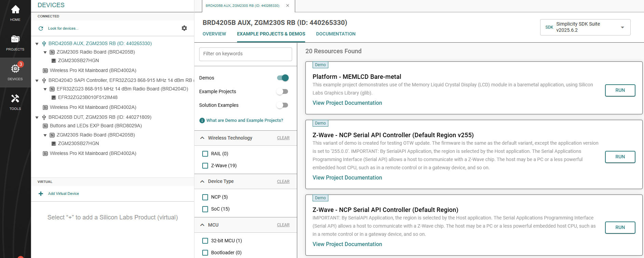Collapse the Device Type filter section
The width and height of the screenshot is (644, 258).
tap(202, 182)
